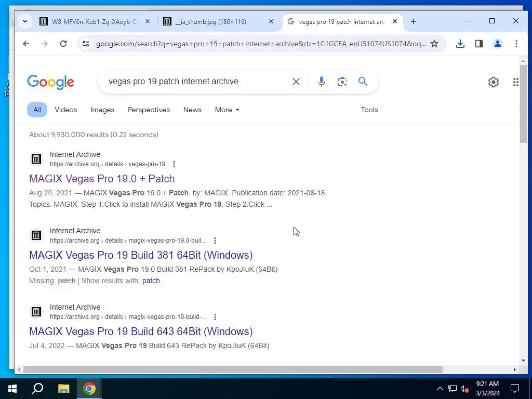Select the News filter
This screenshot has width=532, height=399.
point(192,110)
